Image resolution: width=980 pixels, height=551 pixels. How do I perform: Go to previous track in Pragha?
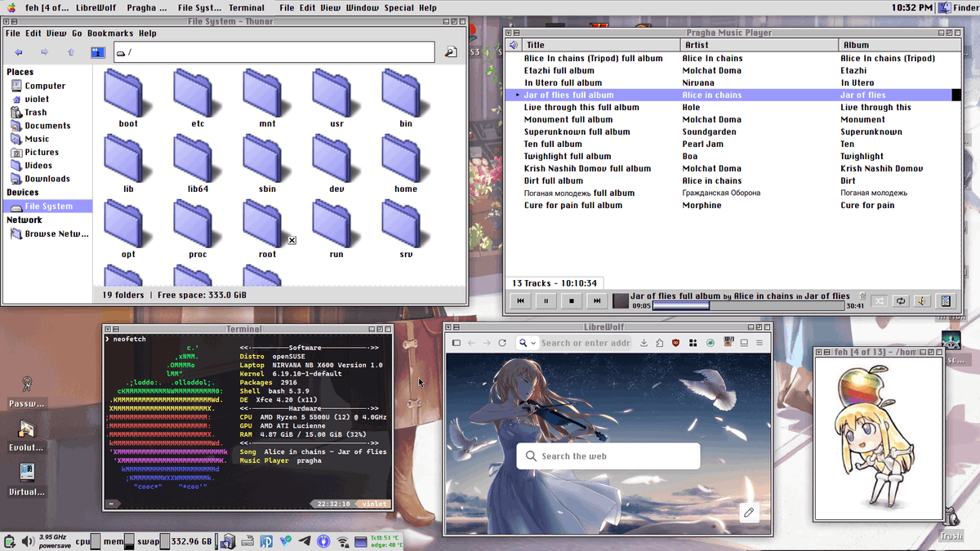[x=519, y=300]
